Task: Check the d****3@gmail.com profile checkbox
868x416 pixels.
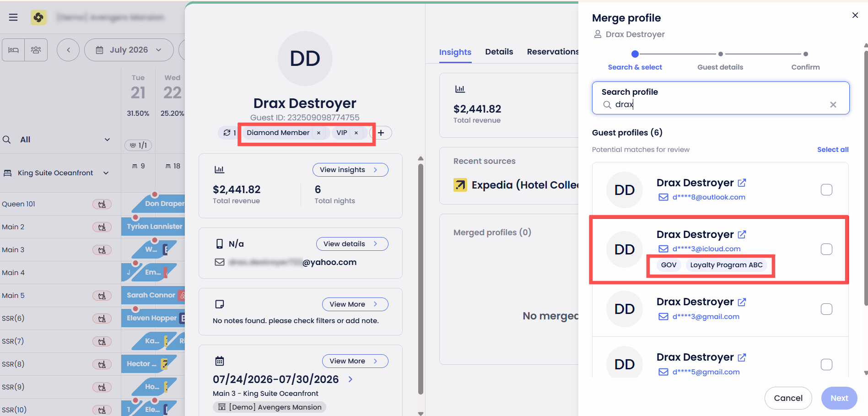Action: [826, 309]
